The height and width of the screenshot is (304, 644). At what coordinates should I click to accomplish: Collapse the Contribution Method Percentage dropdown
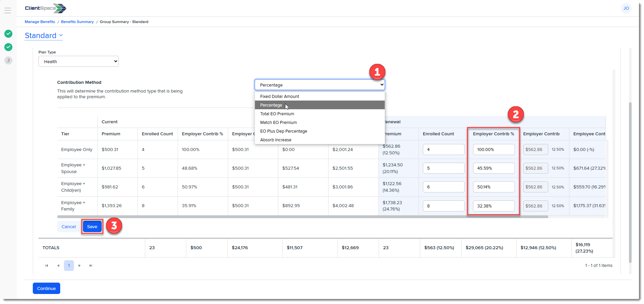(319, 85)
